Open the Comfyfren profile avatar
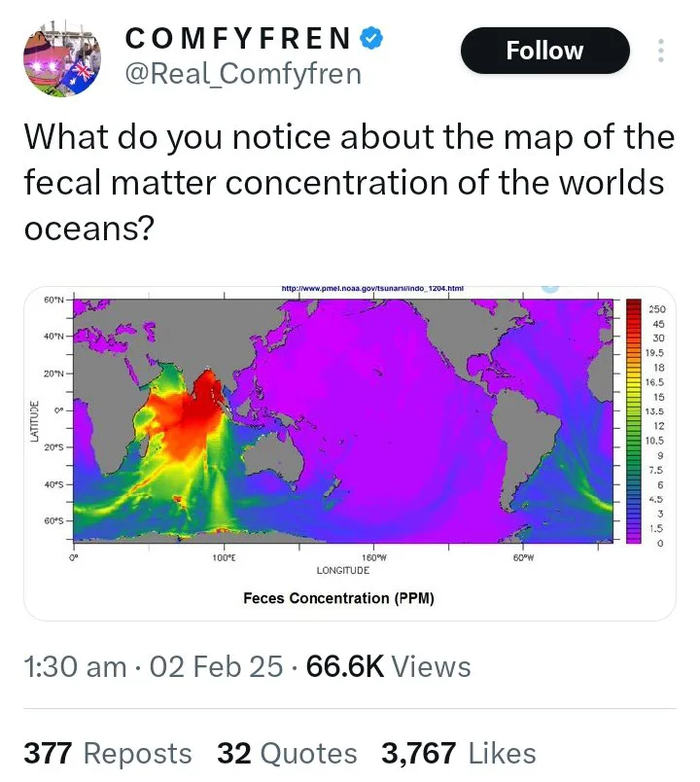The width and height of the screenshot is (700, 782). (x=62, y=58)
